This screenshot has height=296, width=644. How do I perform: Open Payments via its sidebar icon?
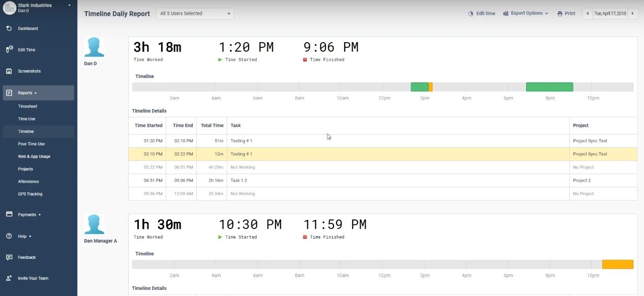(9, 214)
